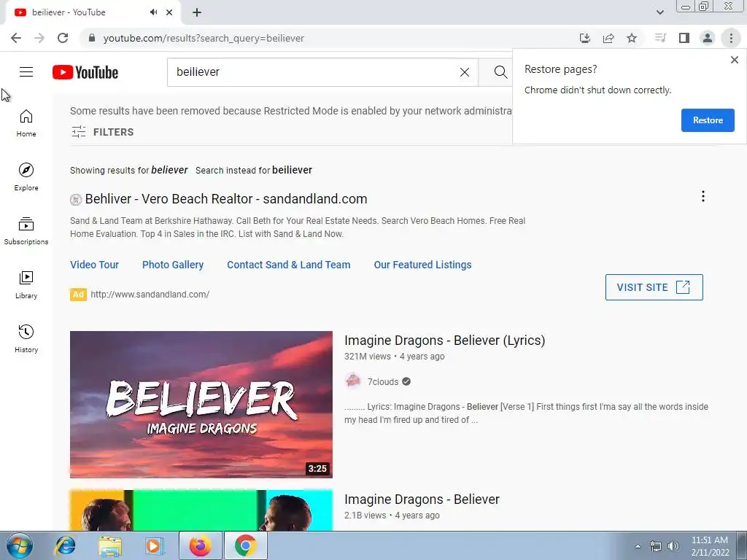Open Explore in the sidebar
This screenshot has width=747, height=560.
click(x=26, y=177)
